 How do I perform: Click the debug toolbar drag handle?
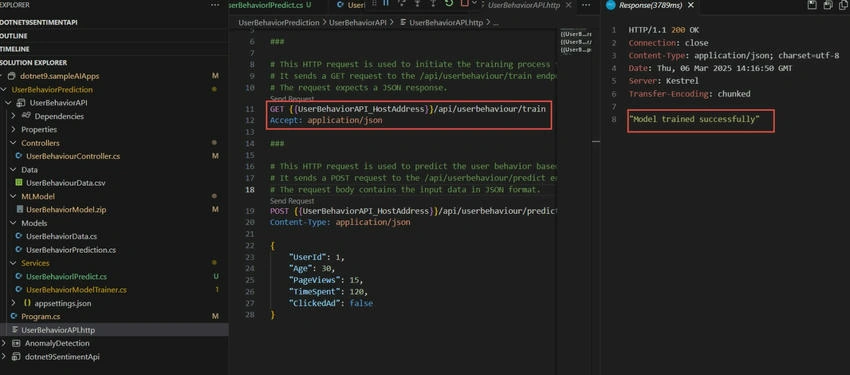[x=374, y=3]
